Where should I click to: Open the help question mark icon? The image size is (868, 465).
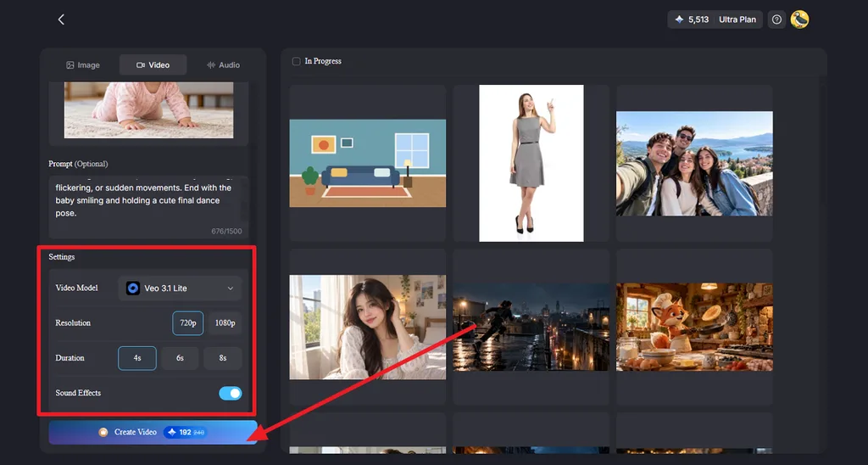click(776, 20)
